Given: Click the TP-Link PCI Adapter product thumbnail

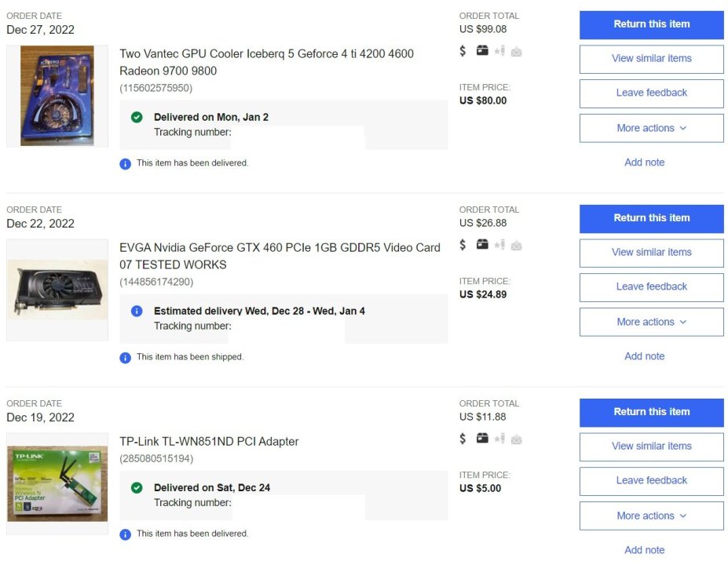Looking at the screenshot, I should (57, 483).
